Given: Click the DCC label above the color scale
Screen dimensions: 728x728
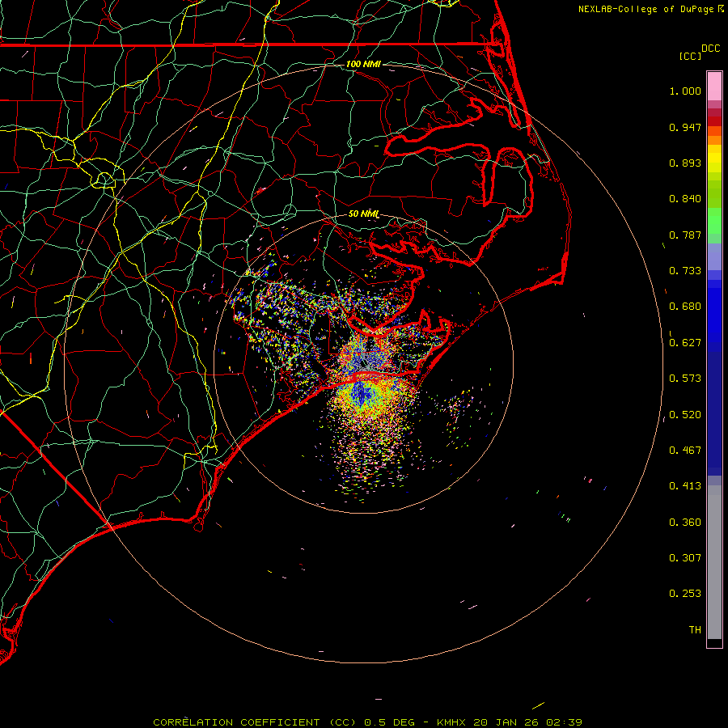Looking at the screenshot, I should tap(710, 49).
